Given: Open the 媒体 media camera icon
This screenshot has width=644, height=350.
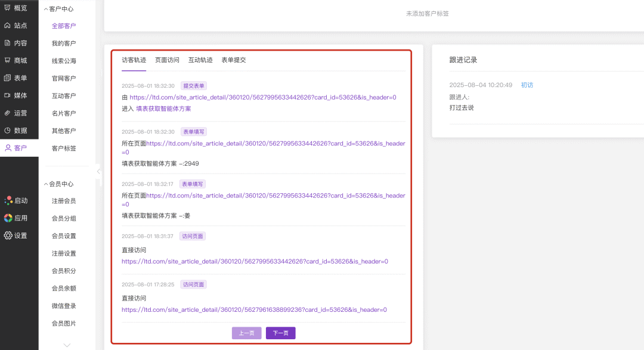Looking at the screenshot, I should 8,95.
